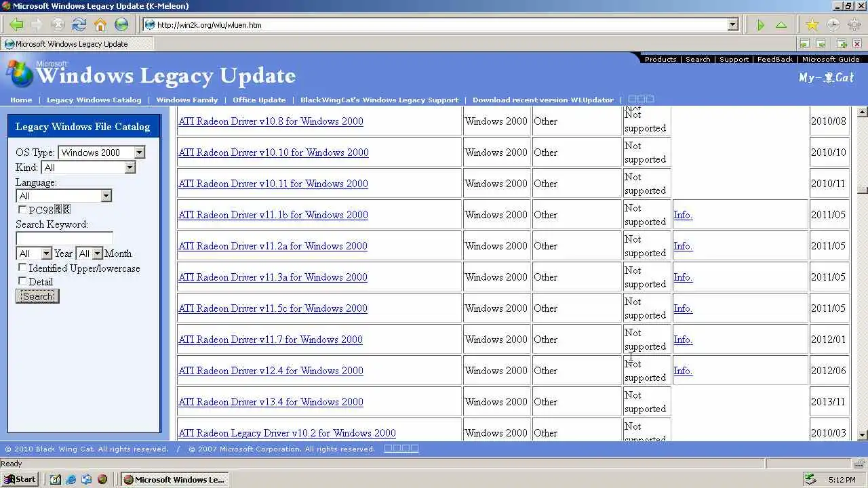Image resolution: width=868 pixels, height=488 pixels.
Task: Click the status bar icon at right
Action: click(859, 464)
